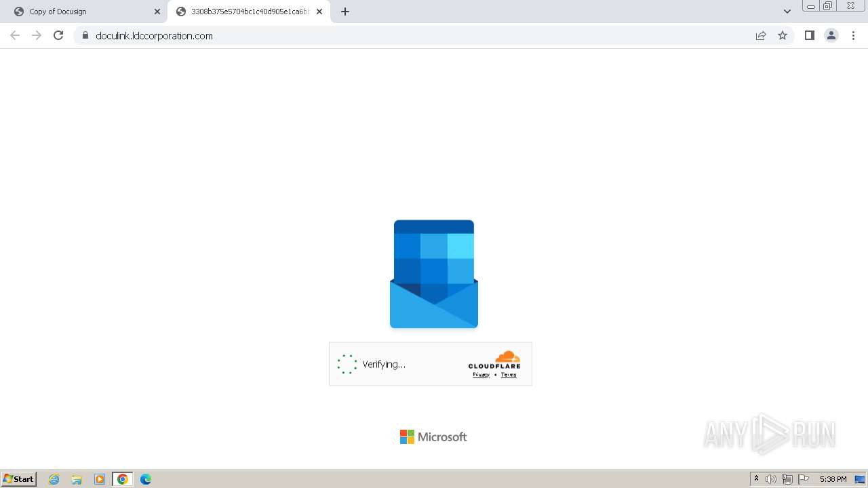This screenshot has width=868, height=488.
Task: Go back to the previous page
Action: click(x=15, y=35)
